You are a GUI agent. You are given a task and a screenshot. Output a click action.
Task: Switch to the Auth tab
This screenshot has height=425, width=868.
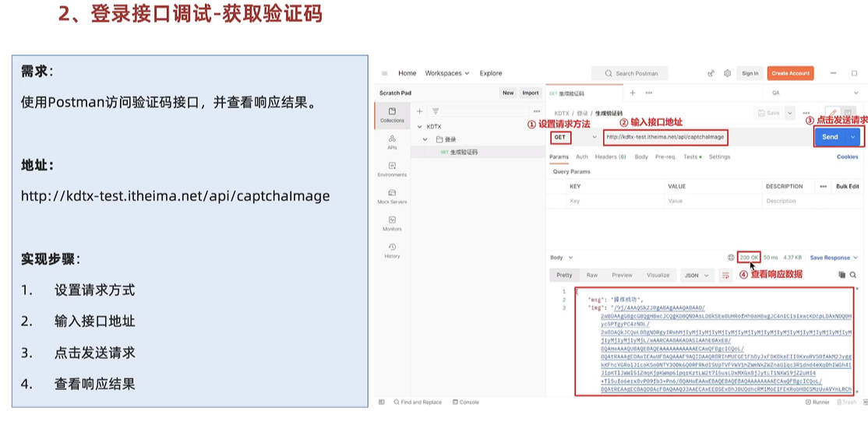(582, 157)
